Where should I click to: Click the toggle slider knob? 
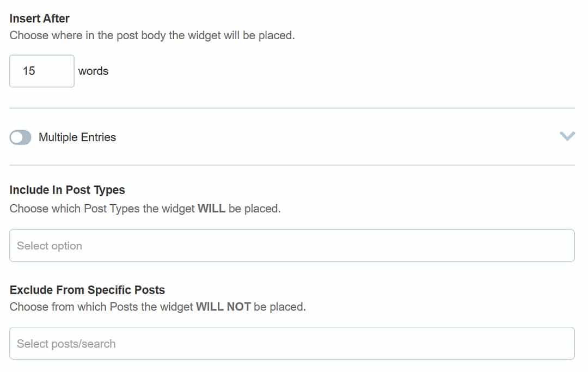click(x=16, y=137)
